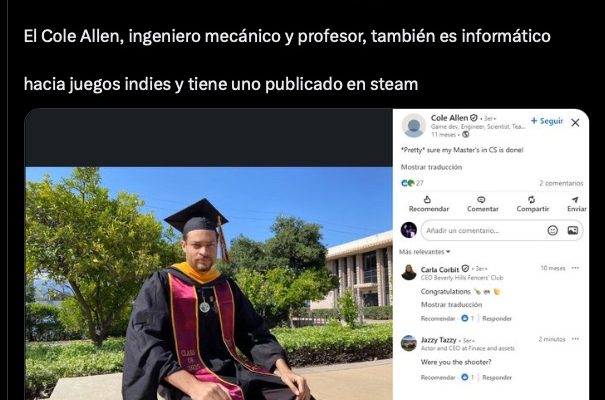
Task: Open options menu on Carla Corbit's comment
Action: pyautogui.click(x=575, y=268)
